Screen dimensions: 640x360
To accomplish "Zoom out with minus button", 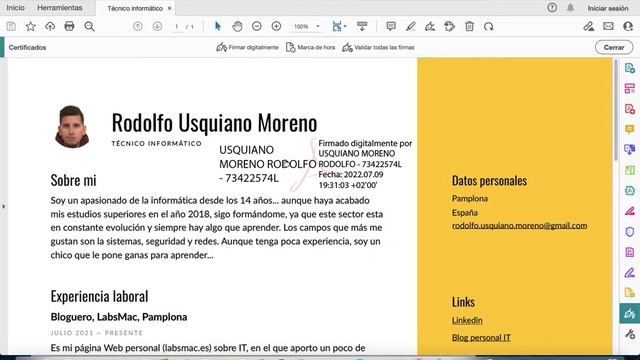I will click(x=257, y=27).
